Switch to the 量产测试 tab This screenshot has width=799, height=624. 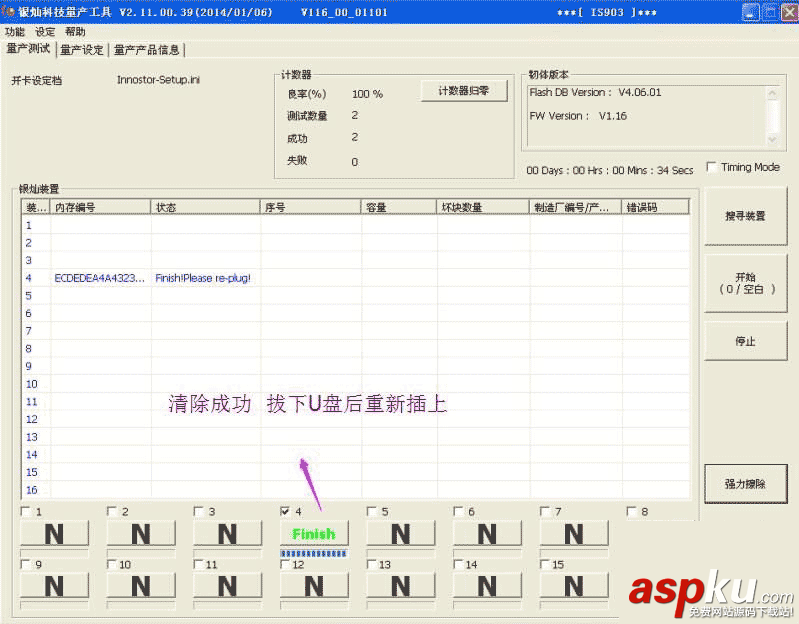(x=28, y=49)
